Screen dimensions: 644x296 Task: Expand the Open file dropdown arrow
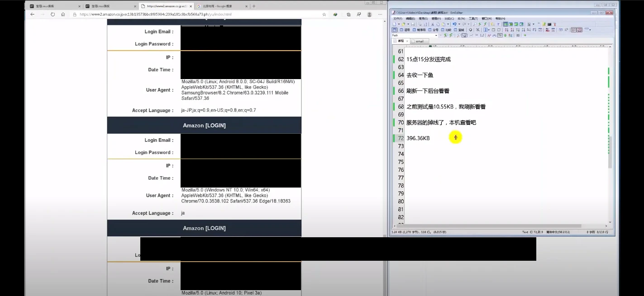408,24
